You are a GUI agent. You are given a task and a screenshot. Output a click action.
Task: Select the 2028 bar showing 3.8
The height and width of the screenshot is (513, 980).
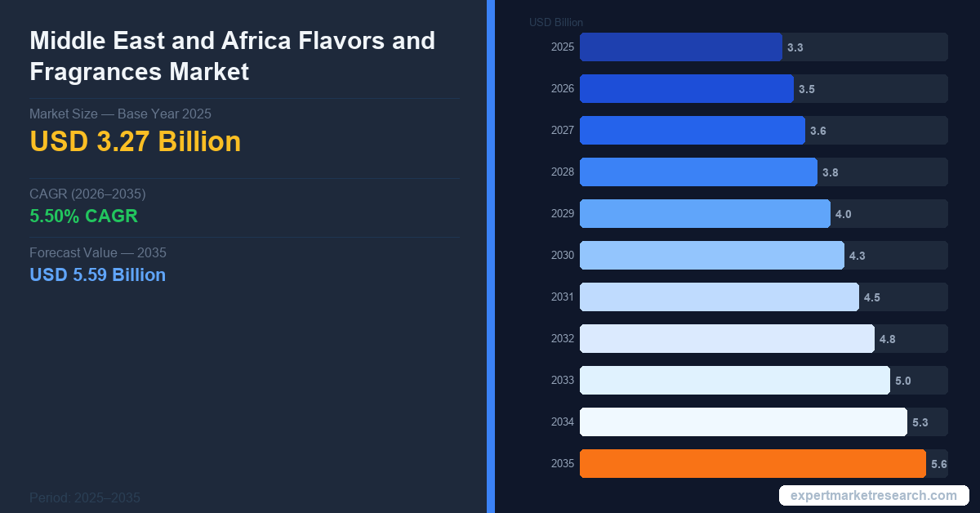[x=698, y=172]
